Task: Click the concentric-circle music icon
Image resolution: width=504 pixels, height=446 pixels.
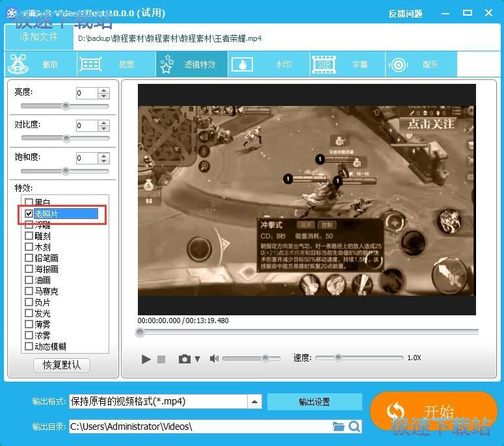Action: (399, 65)
